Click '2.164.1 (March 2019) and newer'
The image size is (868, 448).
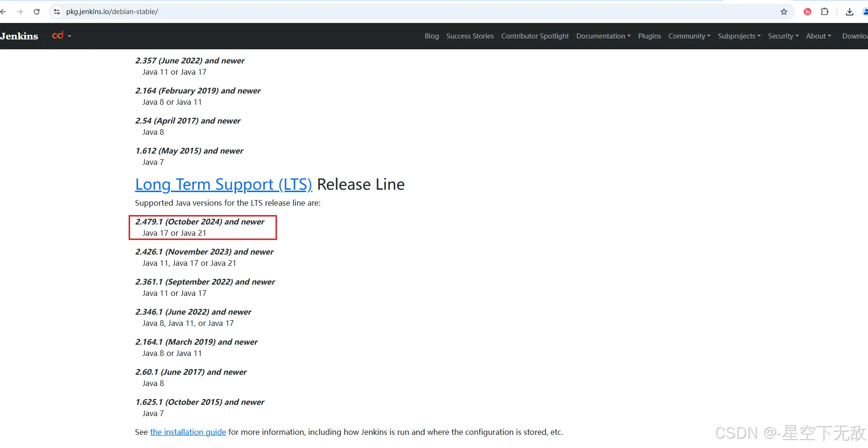tap(196, 342)
